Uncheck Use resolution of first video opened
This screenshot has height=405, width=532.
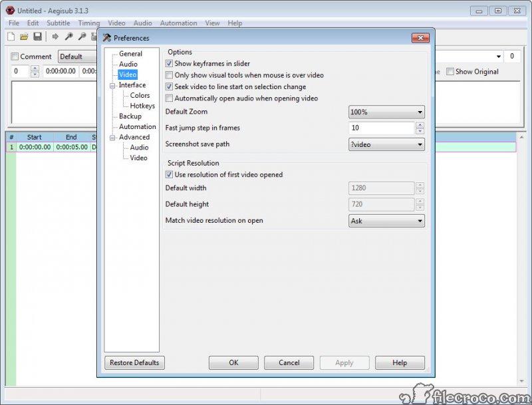pyautogui.click(x=169, y=175)
